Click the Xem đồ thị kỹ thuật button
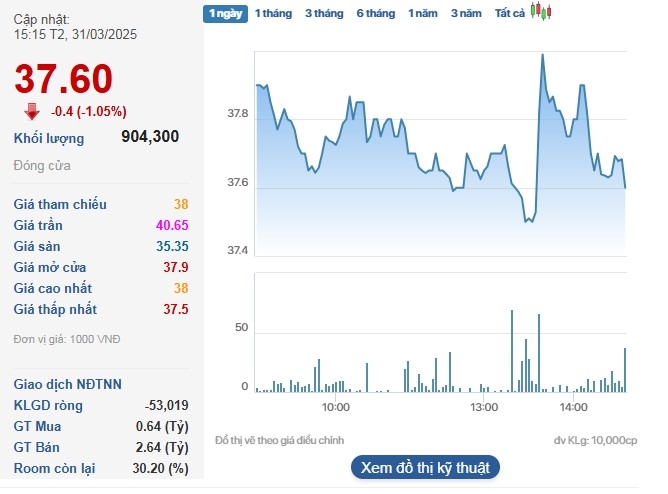This screenshot has width=668, height=494. (x=425, y=467)
